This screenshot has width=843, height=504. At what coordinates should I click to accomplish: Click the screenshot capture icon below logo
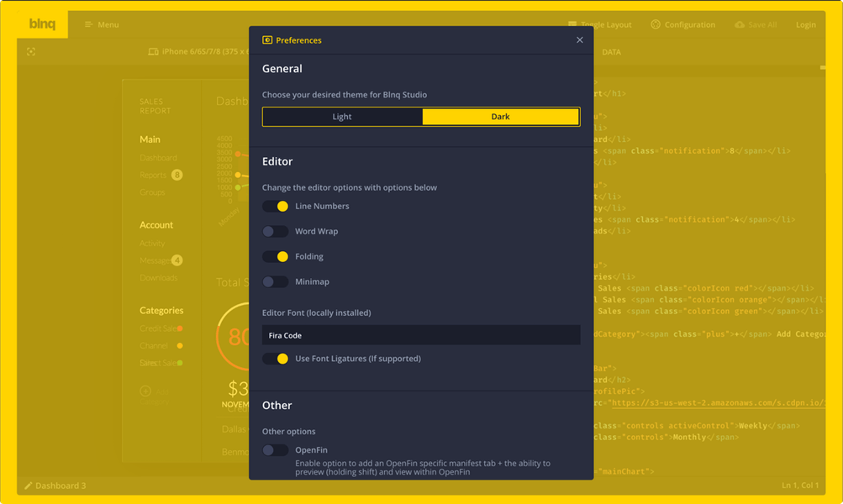tap(31, 51)
